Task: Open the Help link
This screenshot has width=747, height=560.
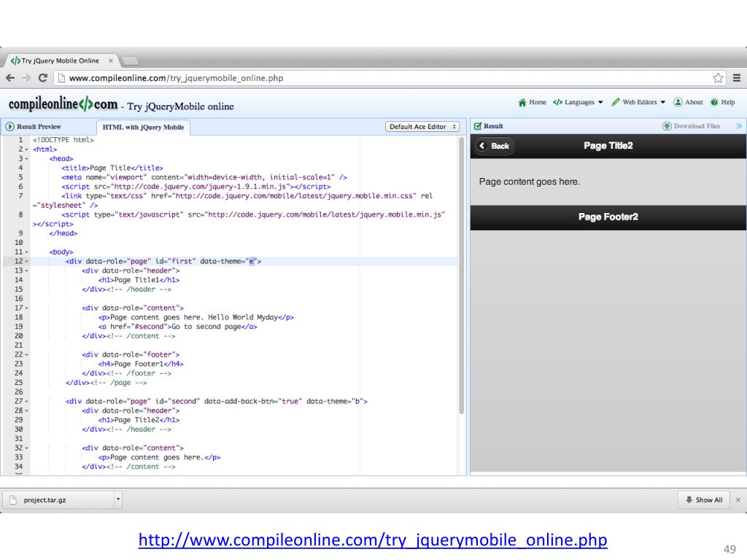Action: 727,102
